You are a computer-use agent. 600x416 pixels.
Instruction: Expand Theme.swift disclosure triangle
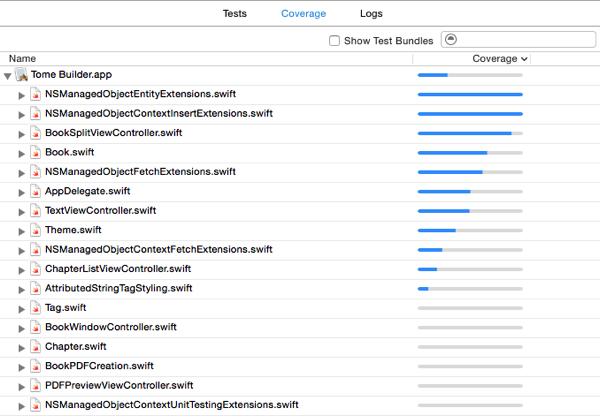click(21, 232)
